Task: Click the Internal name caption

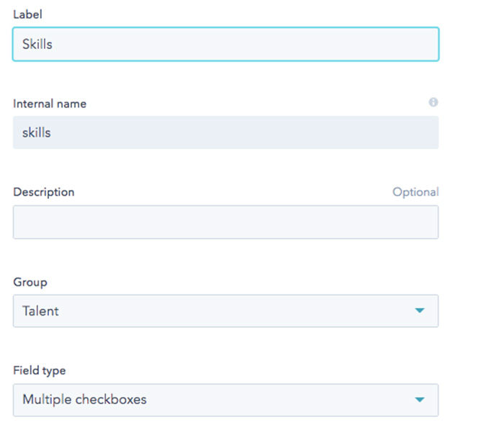Action: click(x=50, y=104)
